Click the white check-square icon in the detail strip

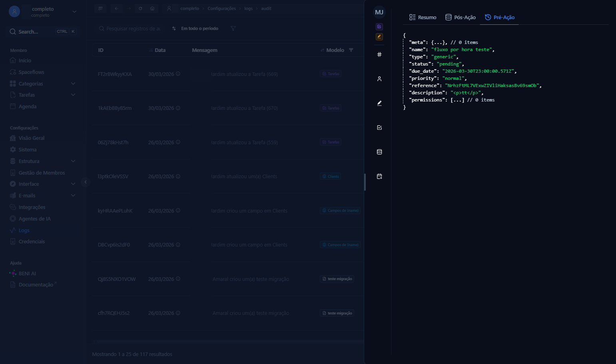(x=379, y=127)
